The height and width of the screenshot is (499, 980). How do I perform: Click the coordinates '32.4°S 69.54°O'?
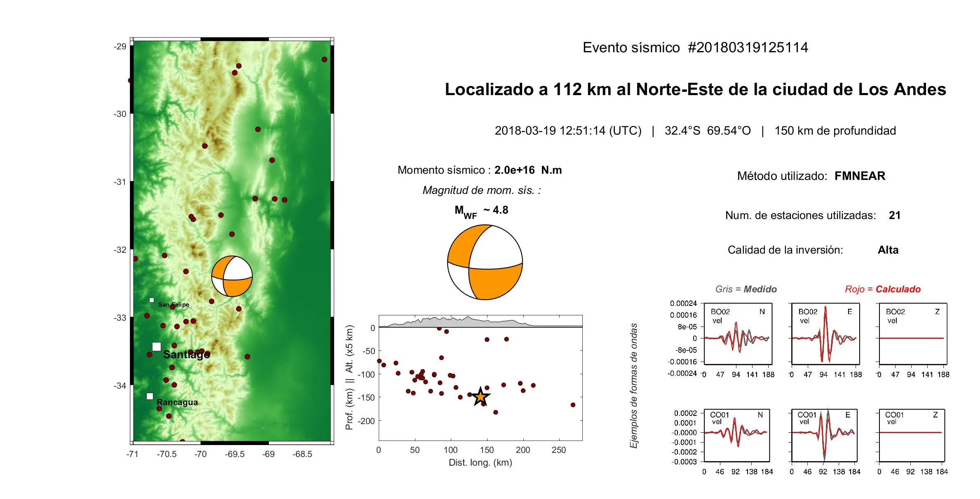708,131
